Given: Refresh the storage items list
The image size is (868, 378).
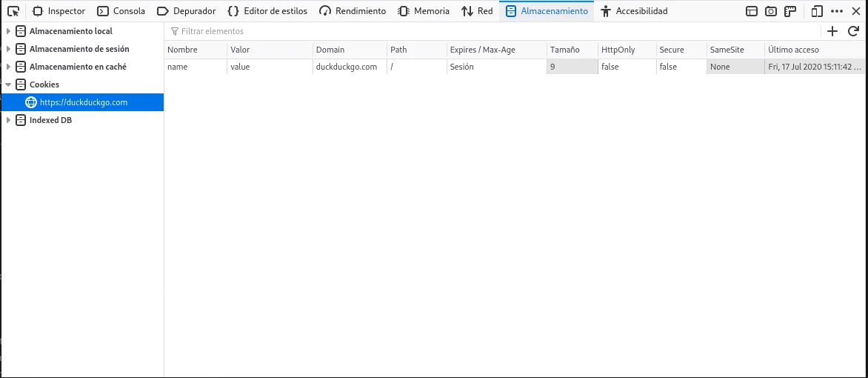Looking at the screenshot, I should click(853, 31).
